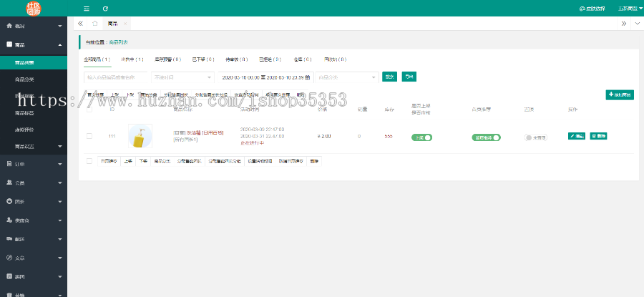The image size is (644, 297).
Task: Click the 会员 people icon in sidebar
Action: 9,182
